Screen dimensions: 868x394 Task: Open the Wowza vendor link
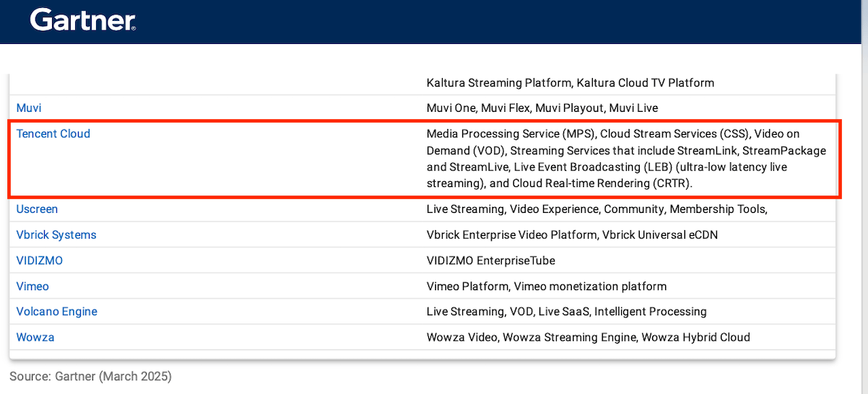35,337
